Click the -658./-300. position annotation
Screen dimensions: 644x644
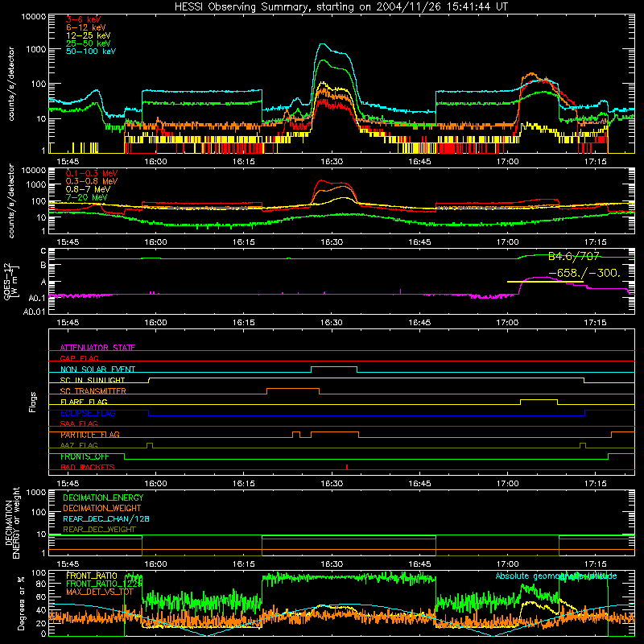coord(584,273)
